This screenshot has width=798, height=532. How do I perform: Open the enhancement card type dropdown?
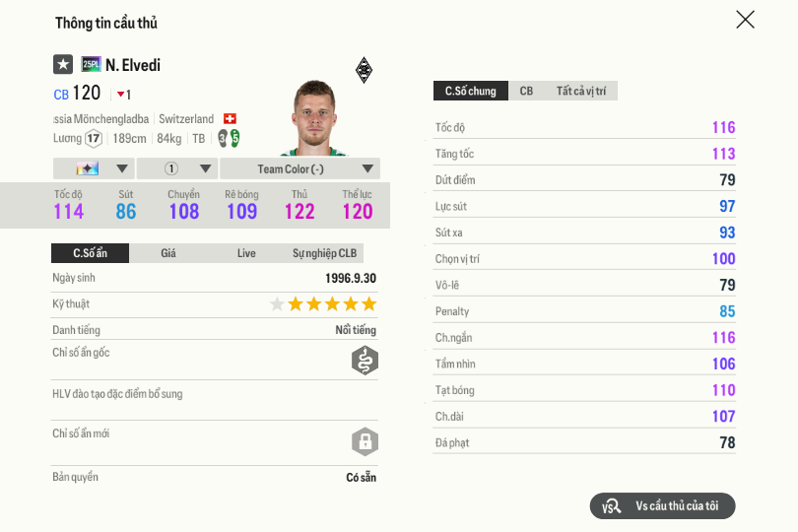(x=93, y=168)
